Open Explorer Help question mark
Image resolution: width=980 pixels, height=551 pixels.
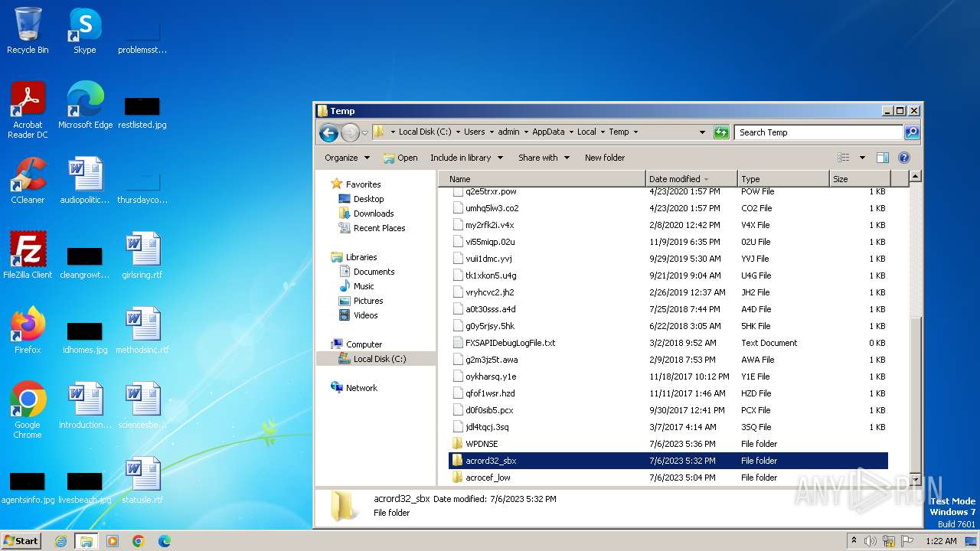coord(903,158)
